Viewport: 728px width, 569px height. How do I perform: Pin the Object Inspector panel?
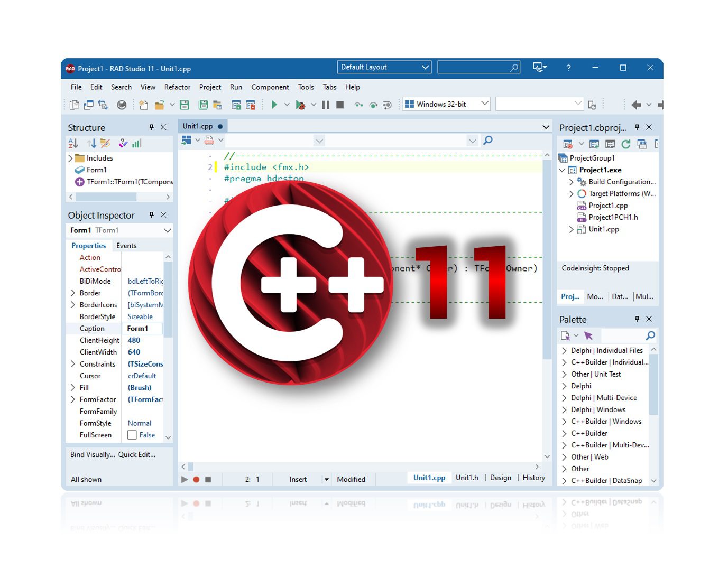[x=151, y=215]
